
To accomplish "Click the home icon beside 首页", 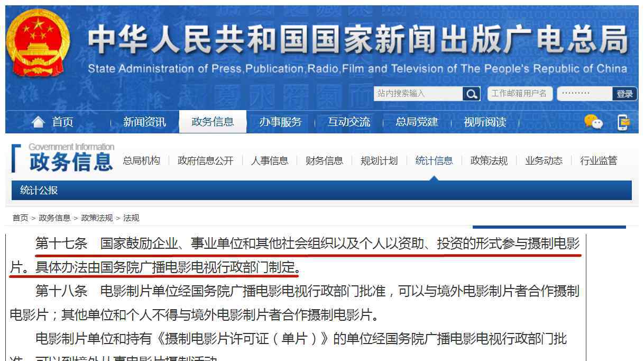I will point(38,122).
